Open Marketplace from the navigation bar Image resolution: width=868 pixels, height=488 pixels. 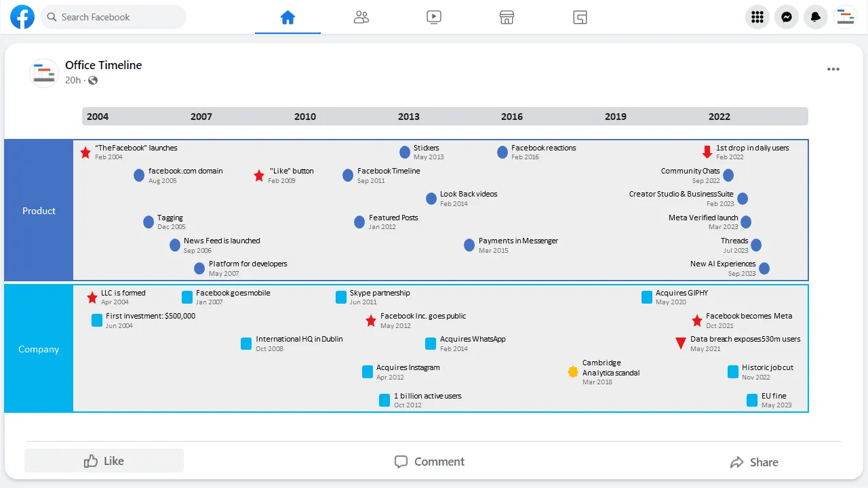[507, 17]
